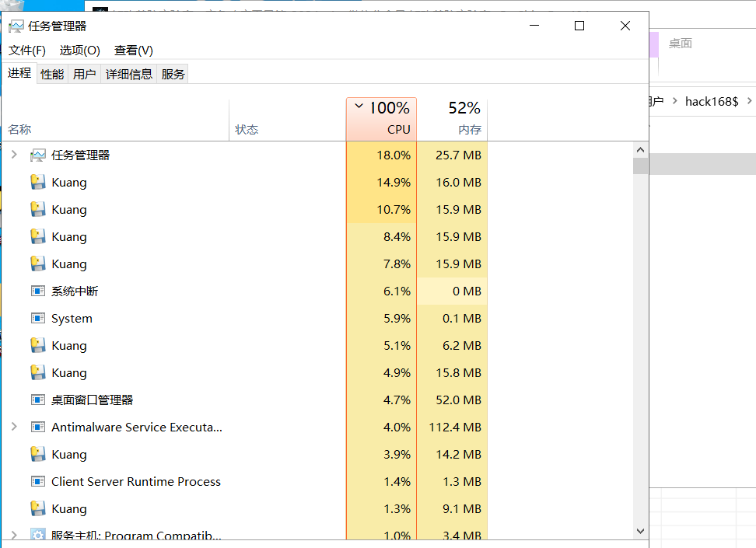756x548 pixels.
Task: Click the process list scroll up arrow
Action: 640,150
